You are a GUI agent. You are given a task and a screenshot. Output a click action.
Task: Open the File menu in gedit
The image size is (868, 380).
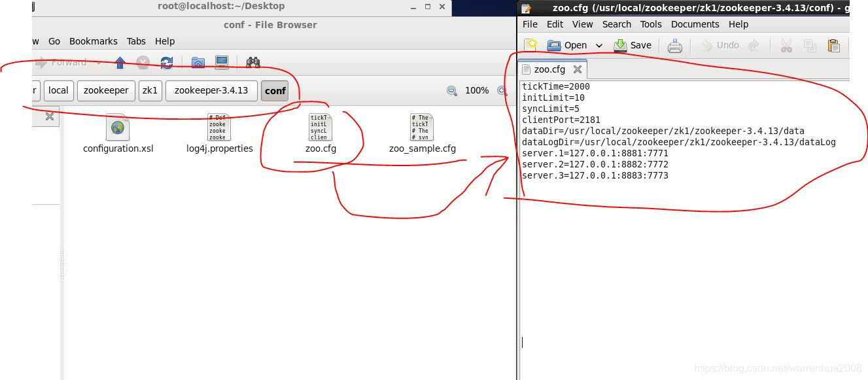[530, 24]
